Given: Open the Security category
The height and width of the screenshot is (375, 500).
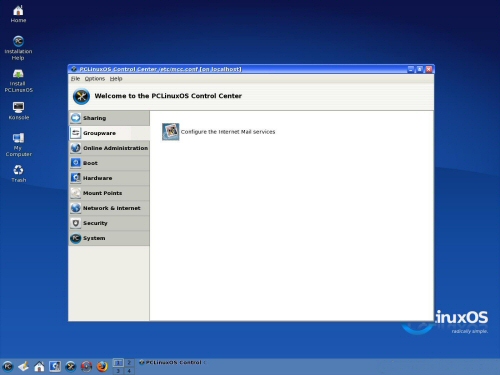Looking at the screenshot, I should tap(109, 223).
